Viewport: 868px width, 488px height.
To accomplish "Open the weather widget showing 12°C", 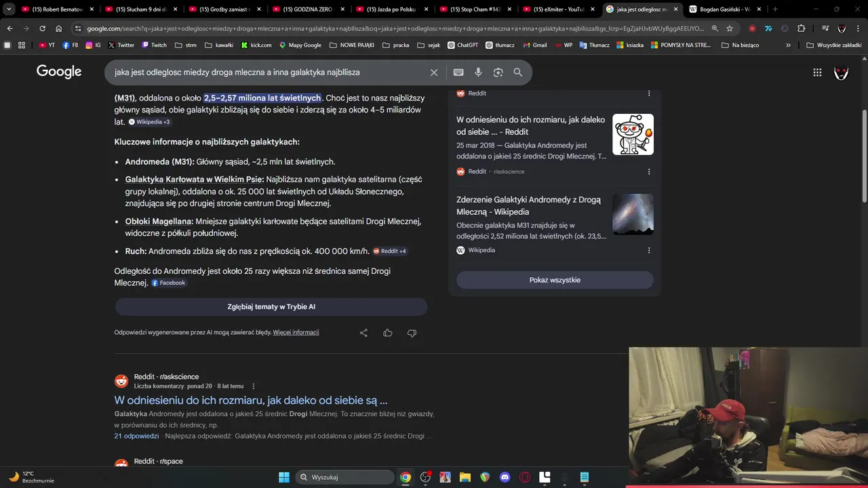I will click(31, 477).
